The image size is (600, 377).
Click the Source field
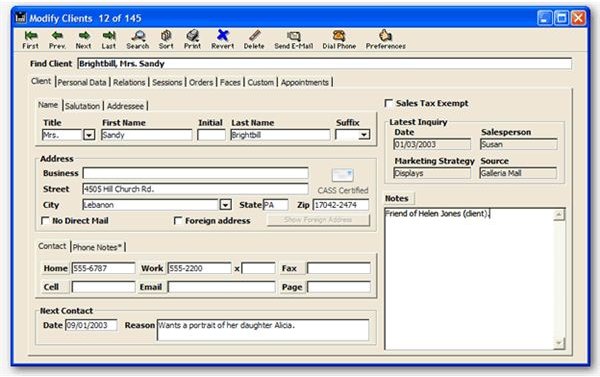518,173
